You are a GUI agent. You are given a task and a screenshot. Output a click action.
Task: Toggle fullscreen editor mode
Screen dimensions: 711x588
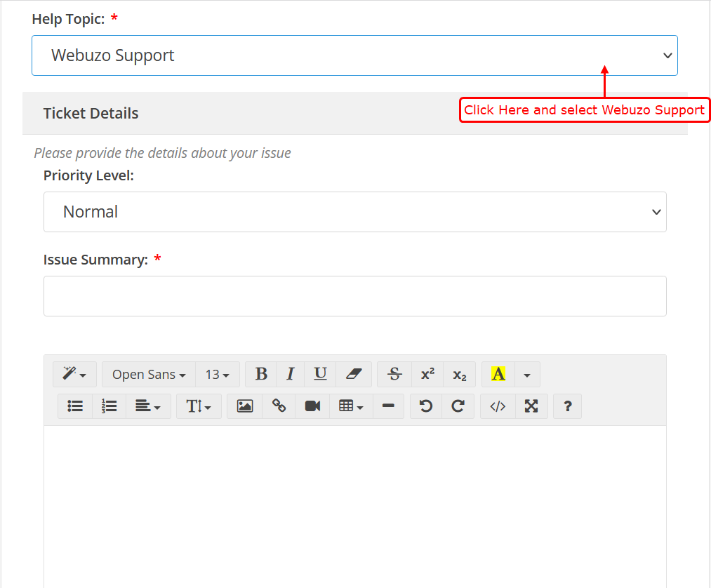[x=531, y=406]
